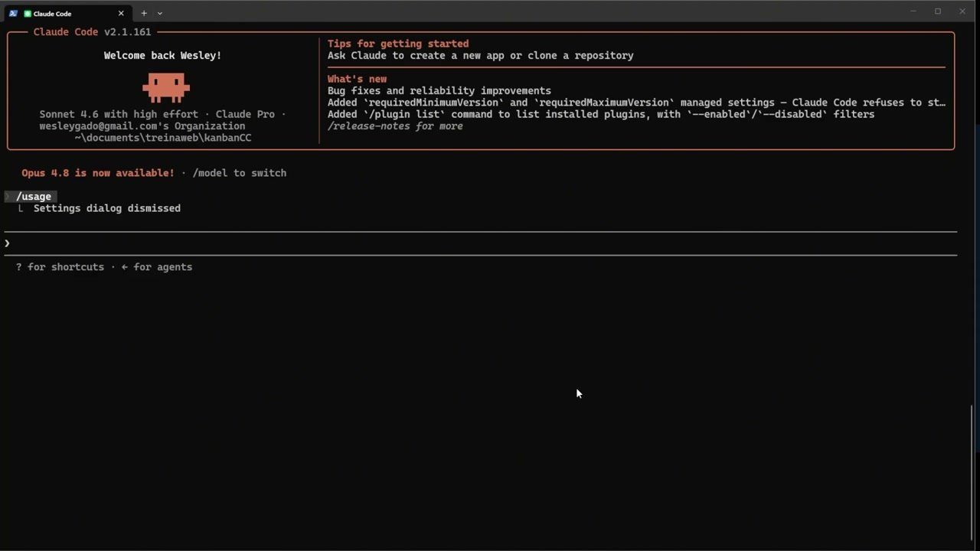980x551 pixels.
Task: Click the terminal vertical scrollbar thumb
Action: coord(973,472)
